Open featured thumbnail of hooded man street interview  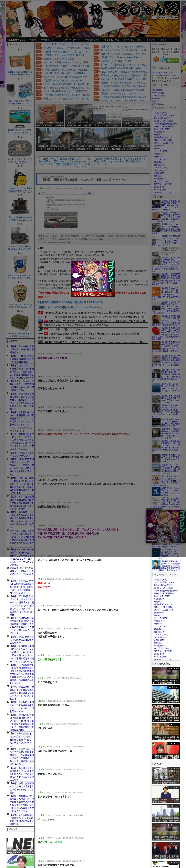tap(64, 139)
